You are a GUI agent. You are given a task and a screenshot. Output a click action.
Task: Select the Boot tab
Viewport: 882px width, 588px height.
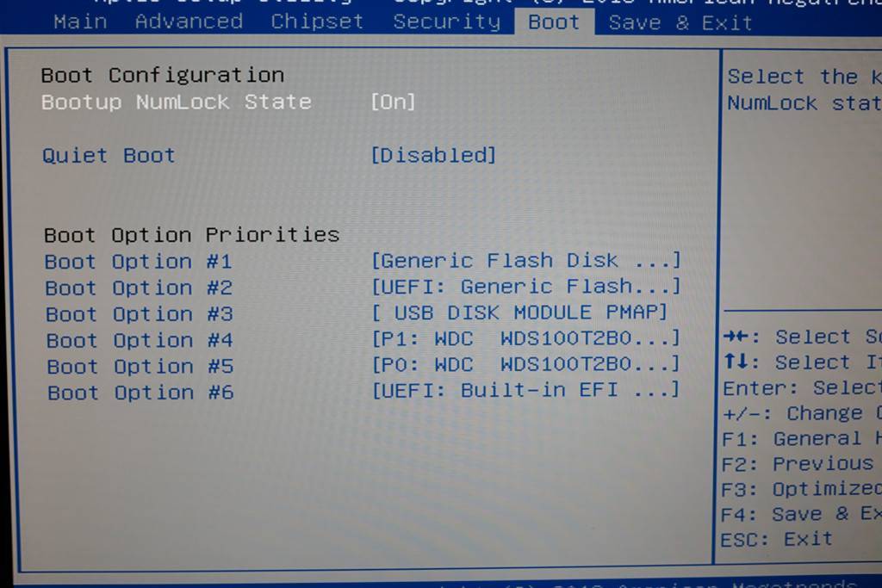(x=554, y=22)
